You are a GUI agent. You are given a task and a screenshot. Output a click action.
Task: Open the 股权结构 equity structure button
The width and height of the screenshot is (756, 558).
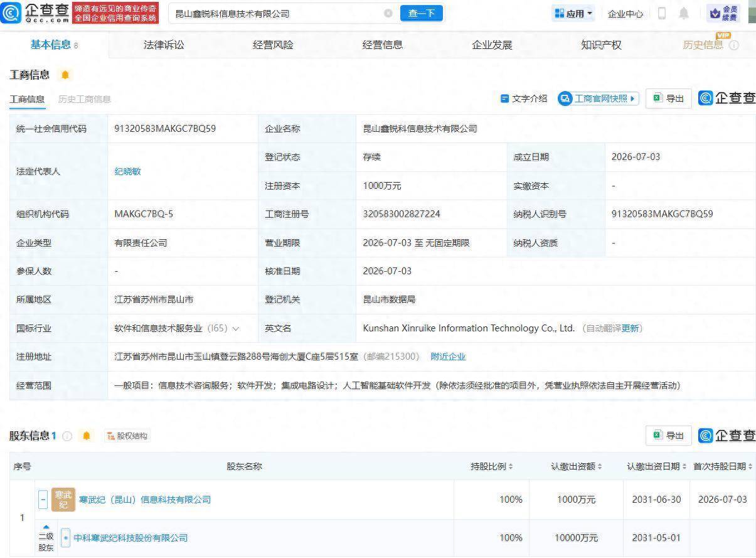point(127,436)
